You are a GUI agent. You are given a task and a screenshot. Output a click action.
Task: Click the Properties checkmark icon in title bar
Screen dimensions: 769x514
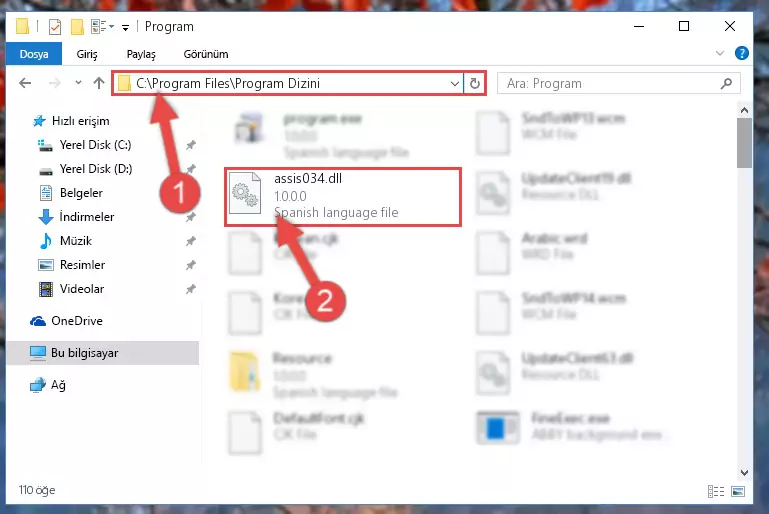point(55,26)
